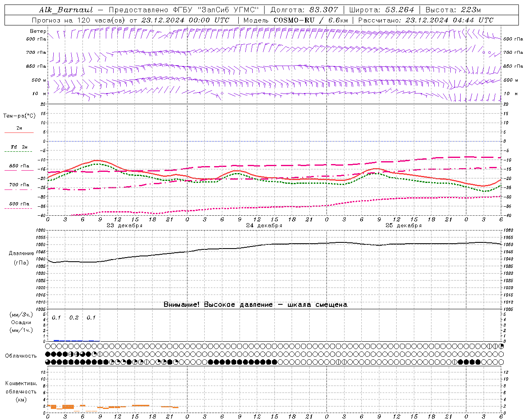This screenshot has height=420, width=525.
Task: Click the Рассчитано 23.12.2024 04:44 UTC timestamp
Action: 426,20
